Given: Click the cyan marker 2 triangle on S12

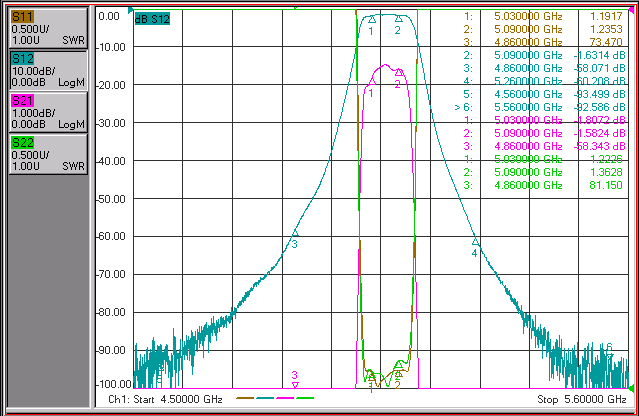Looking at the screenshot, I should point(399,18).
